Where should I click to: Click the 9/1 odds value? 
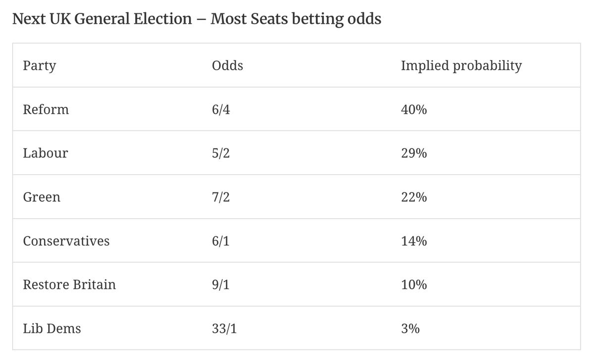coord(221,284)
